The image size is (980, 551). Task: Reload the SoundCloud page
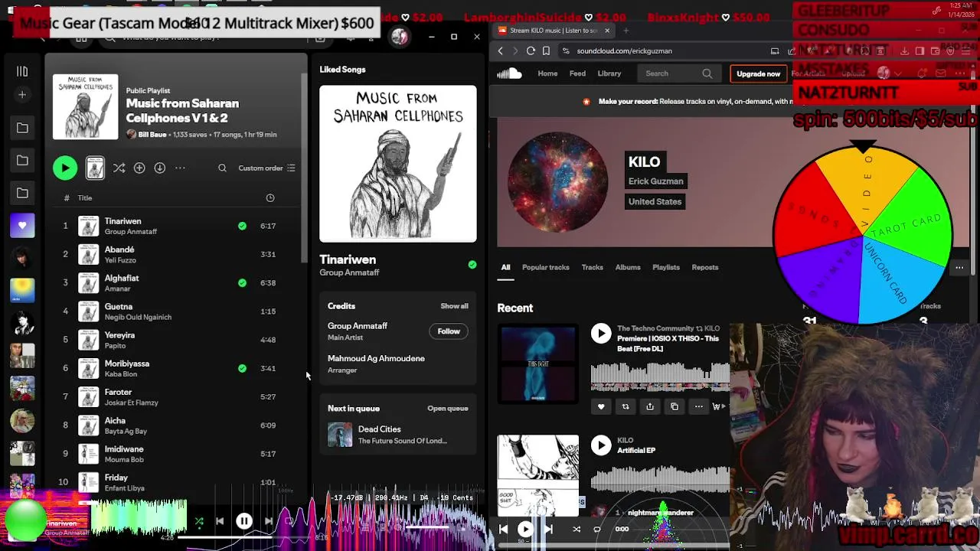pyautogui.click(x=531, y=51)
